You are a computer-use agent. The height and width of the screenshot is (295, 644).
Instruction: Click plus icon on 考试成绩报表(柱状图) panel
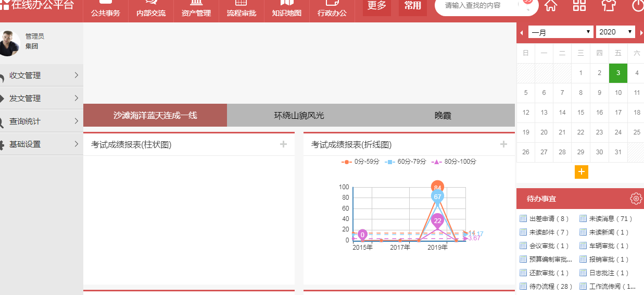coord(283,144)
